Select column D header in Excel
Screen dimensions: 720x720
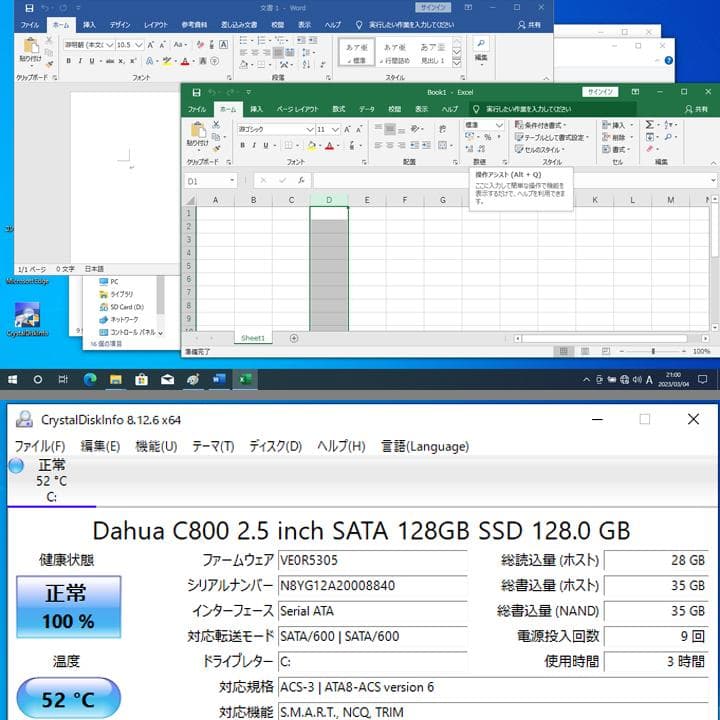pos(329,200)
